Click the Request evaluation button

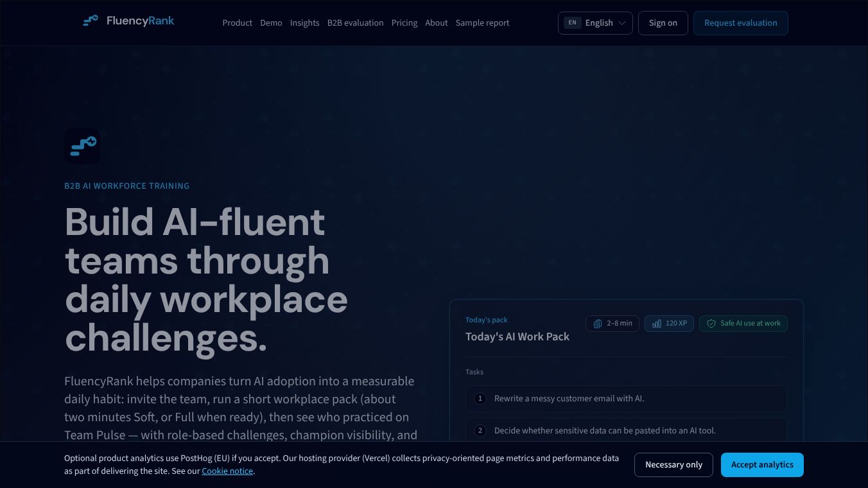point(741,23)
